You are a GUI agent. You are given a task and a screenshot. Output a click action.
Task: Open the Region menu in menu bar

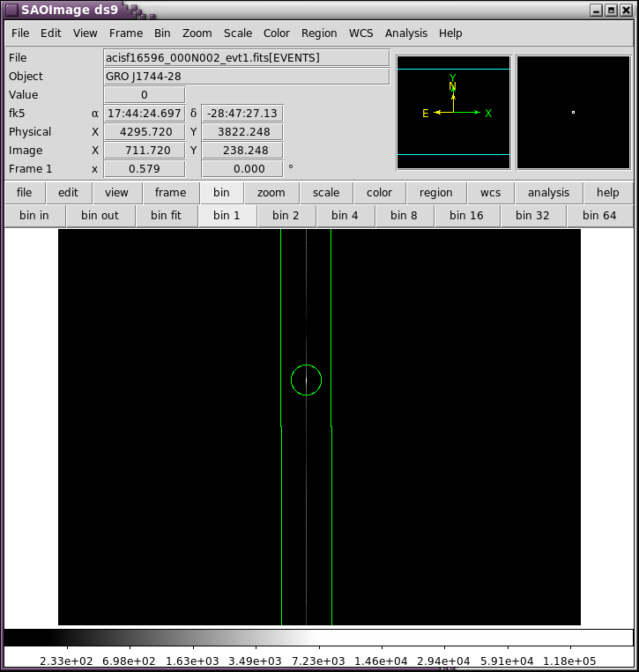[319, 33]
